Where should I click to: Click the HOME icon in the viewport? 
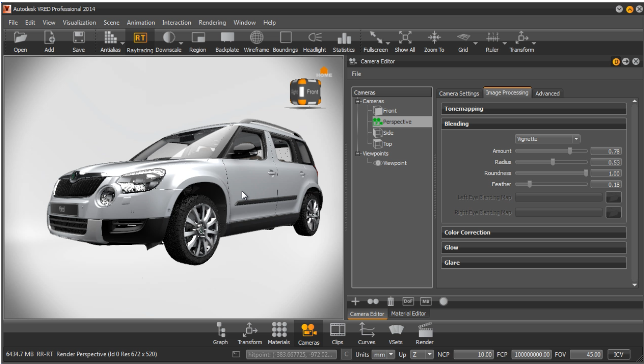click(324, 72)
